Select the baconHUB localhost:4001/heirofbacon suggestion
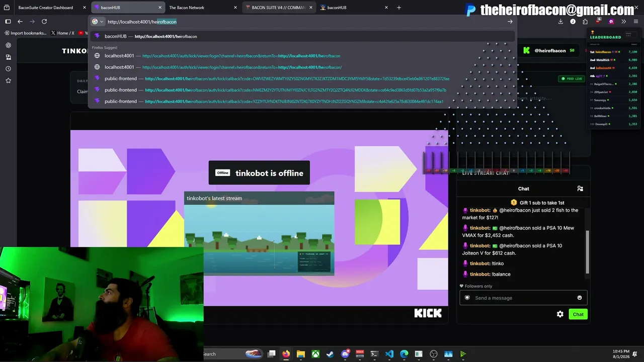This screenshot has height=362, width=644. [x=302, y=36]
